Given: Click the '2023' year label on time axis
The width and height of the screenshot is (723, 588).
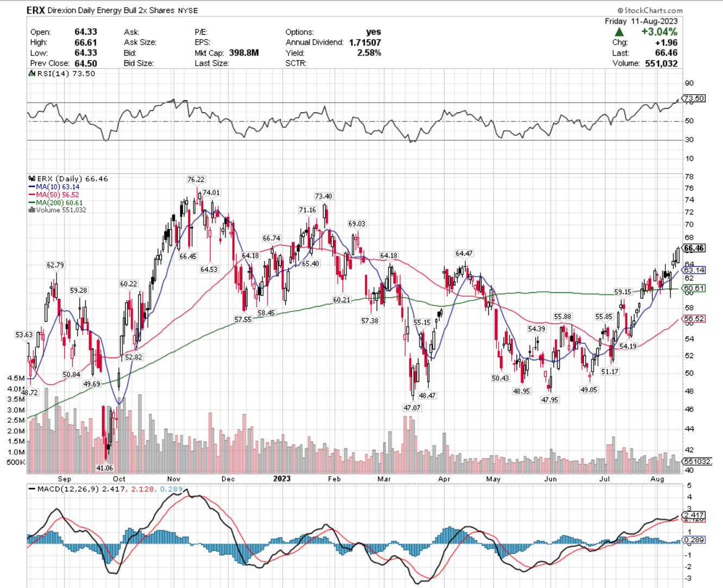Looking at the screenshot, I should pyautogui.click(x=282, y=479).
